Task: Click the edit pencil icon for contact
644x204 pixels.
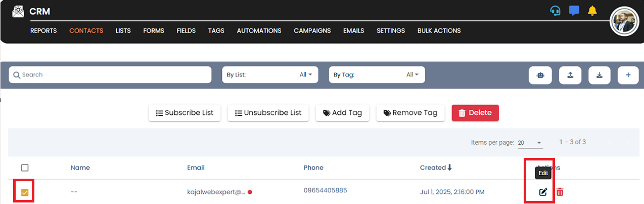Action: (543, 192)
